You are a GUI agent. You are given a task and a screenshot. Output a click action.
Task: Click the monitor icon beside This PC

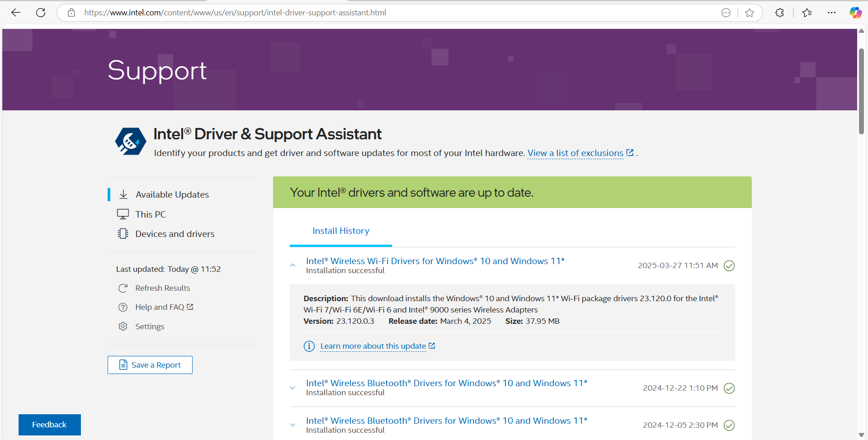(123, 214)
